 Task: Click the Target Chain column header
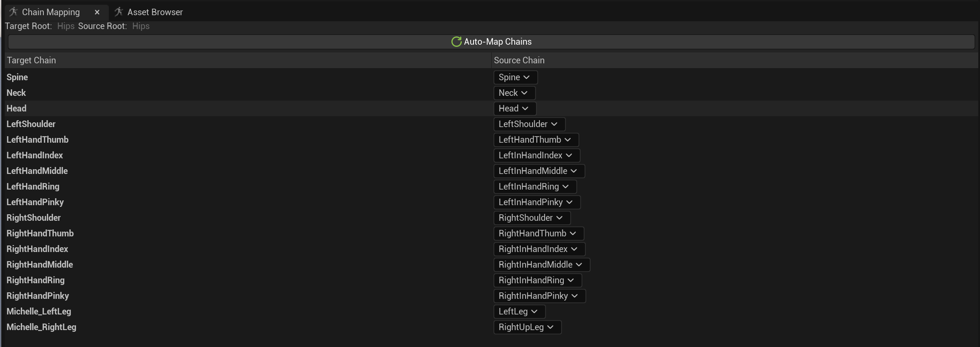click(x=248, y=60)
